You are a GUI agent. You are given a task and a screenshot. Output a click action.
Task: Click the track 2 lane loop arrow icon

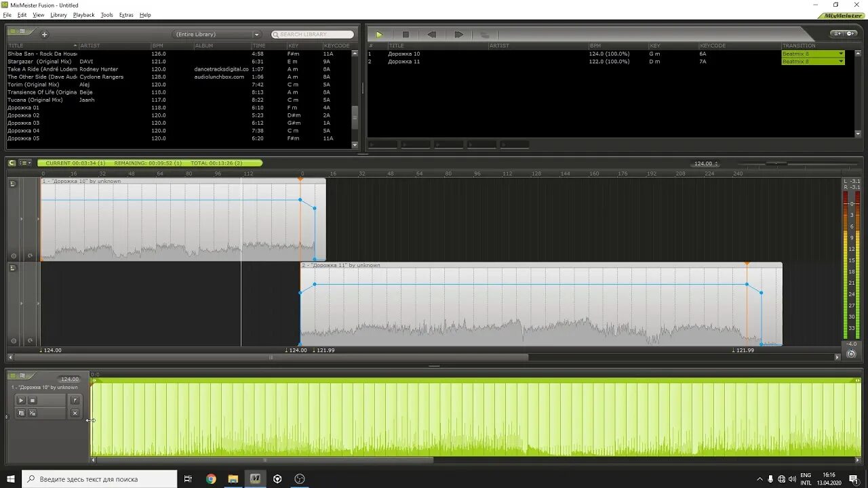coord(30,341)
